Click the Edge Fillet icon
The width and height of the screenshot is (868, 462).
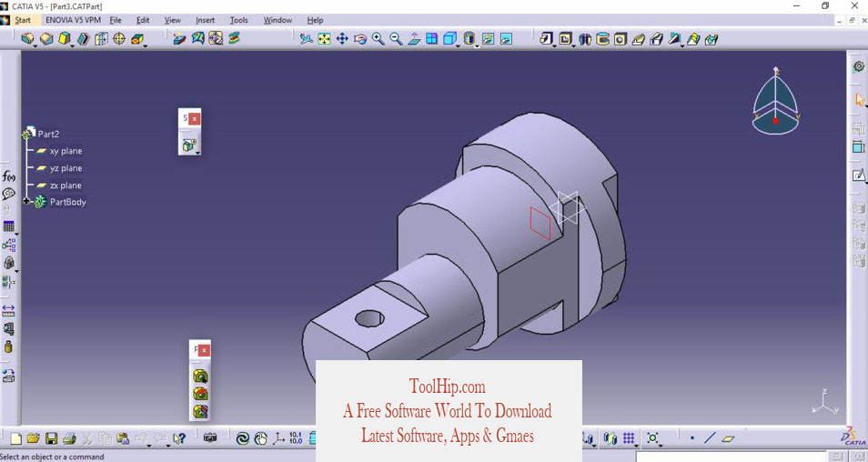[27, 39]
